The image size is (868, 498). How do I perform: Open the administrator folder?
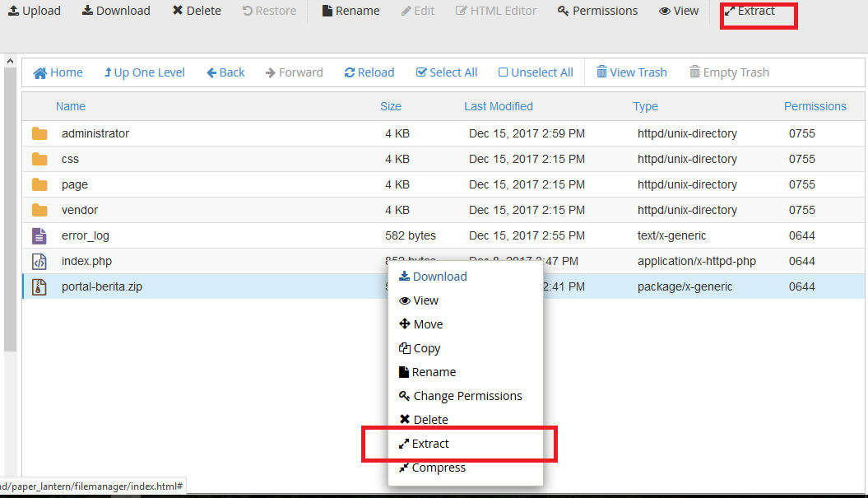tap(95, 133)
